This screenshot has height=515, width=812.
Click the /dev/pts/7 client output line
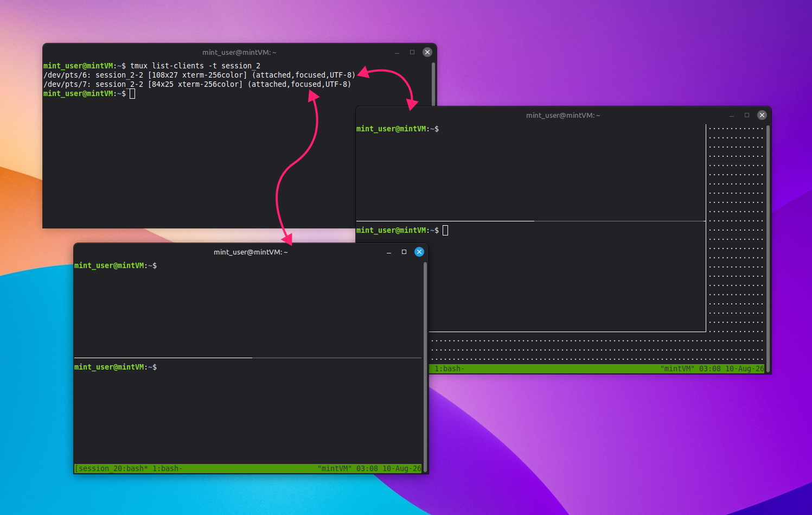coord(197,84)
